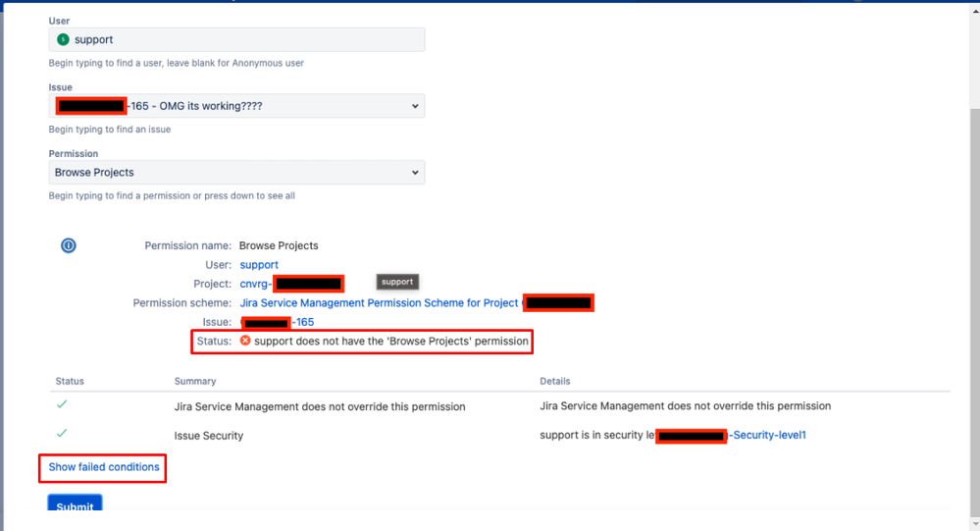980x531 pixels.
Task: Click the 'Issue Security' summary cell
Action: (209, 436)
